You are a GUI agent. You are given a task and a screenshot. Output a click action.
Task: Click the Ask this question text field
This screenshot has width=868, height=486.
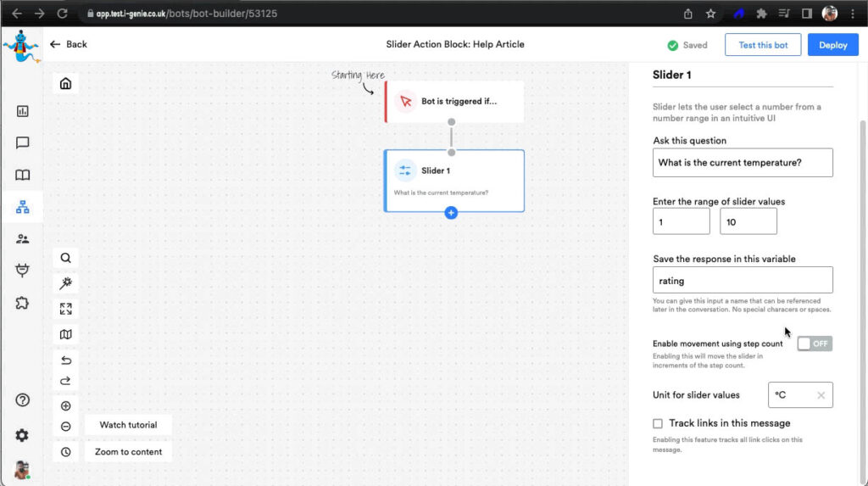[742, 163]
